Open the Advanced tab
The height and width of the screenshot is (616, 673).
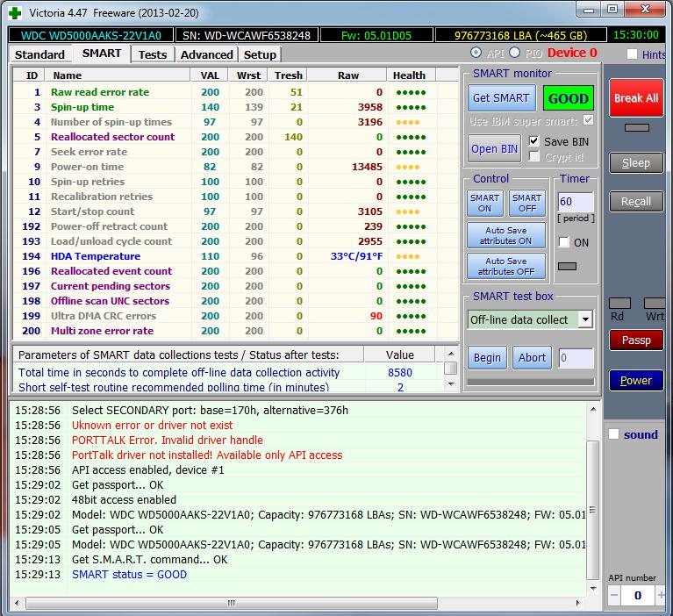pos(206,55)
